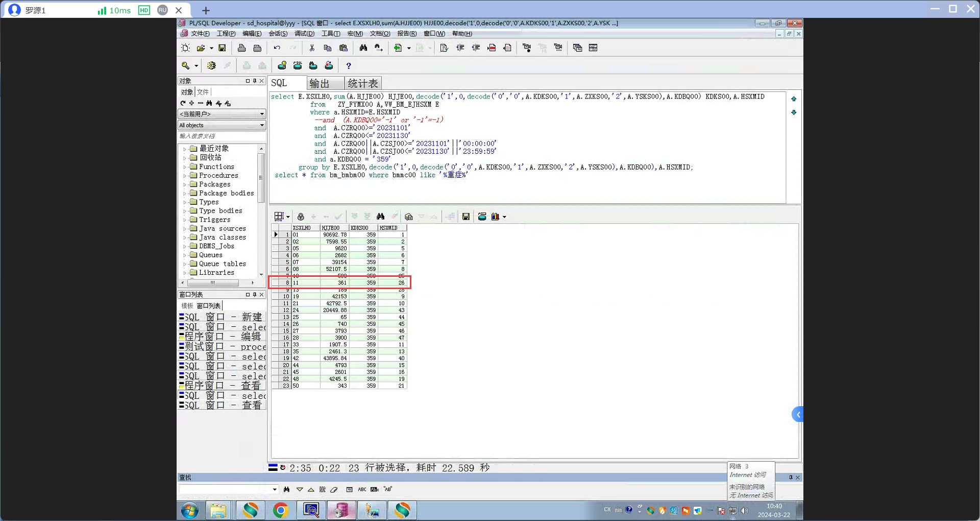Image resolution: width=980 pixels, height=521 pixels.
Task: Expand the Procedures tree folder
Action: (184, 176)
